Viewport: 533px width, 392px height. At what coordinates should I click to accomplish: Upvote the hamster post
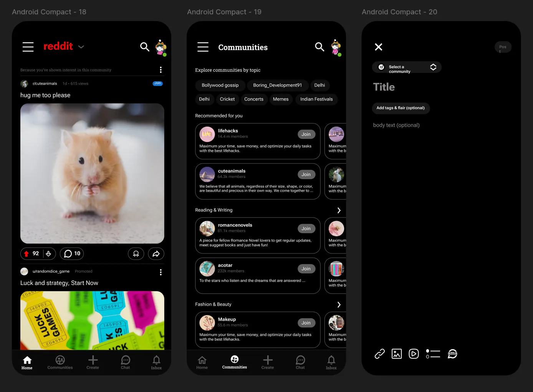coord(26,254)
